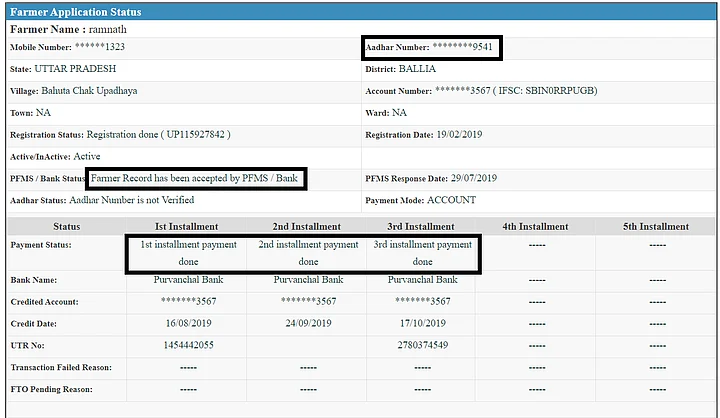The width and height of the screenshot is (720, 418).
Task: Click the 1st Installment column header
Action: (x=186, y=226)
